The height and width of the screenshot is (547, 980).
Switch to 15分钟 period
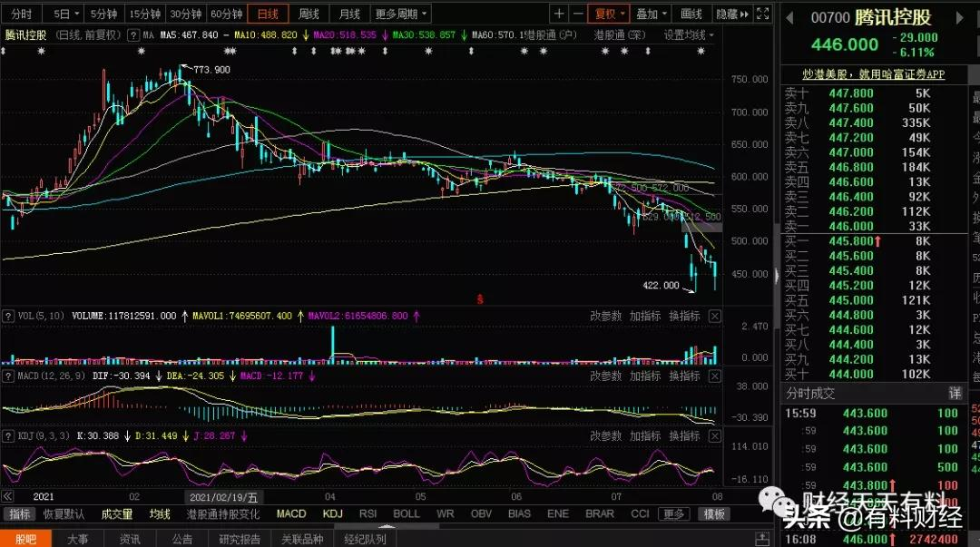[x=145, y=14]
